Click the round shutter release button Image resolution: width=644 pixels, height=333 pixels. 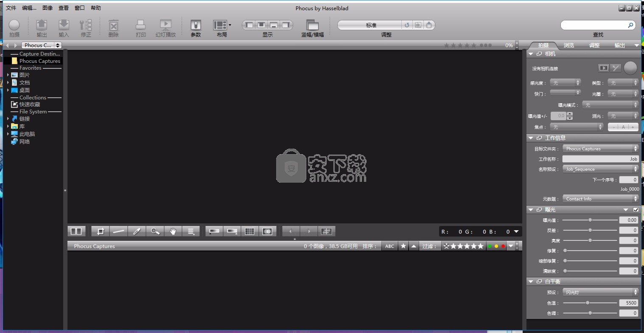[x=630, y=68]
